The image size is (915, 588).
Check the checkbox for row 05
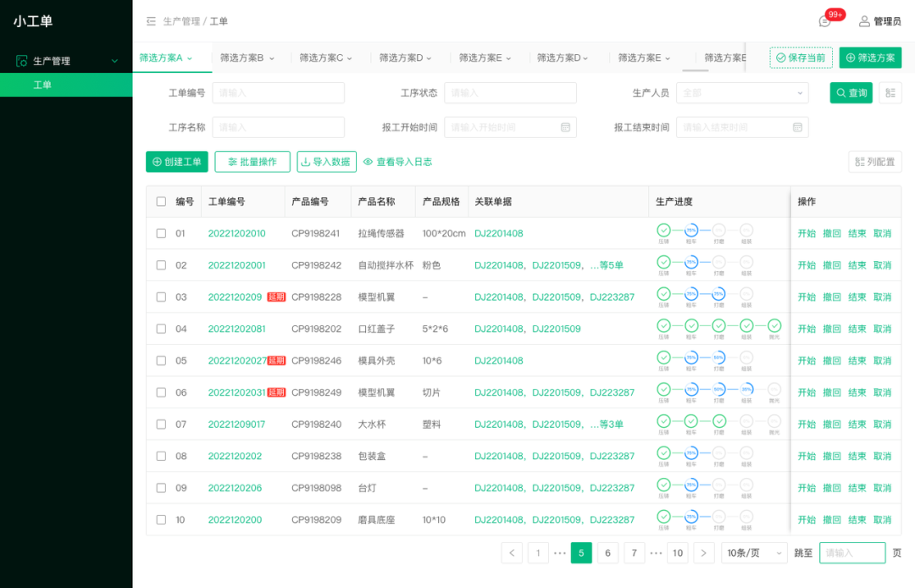[161, 360]
